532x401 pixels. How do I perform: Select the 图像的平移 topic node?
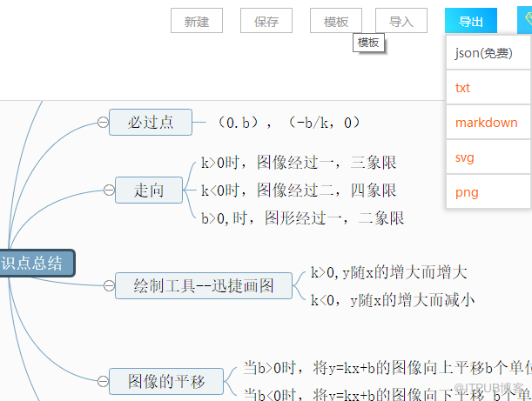pyautogui.click(x=166, y=381)
